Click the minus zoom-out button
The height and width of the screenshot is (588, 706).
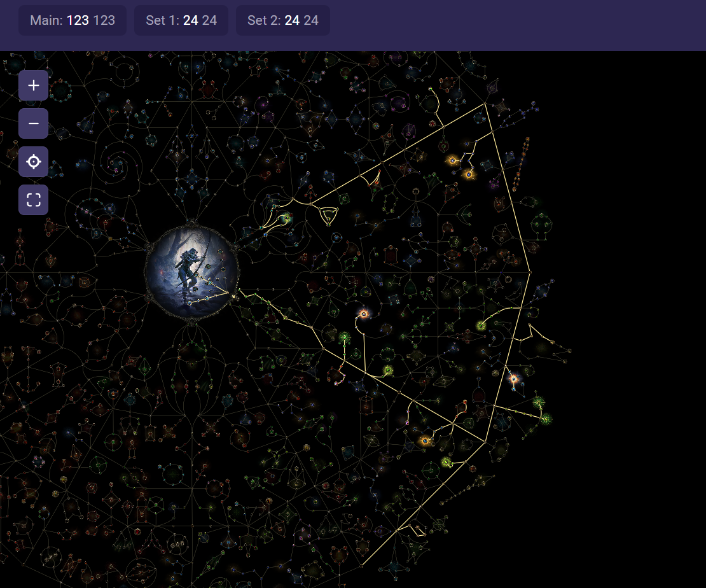click(33, 123)
